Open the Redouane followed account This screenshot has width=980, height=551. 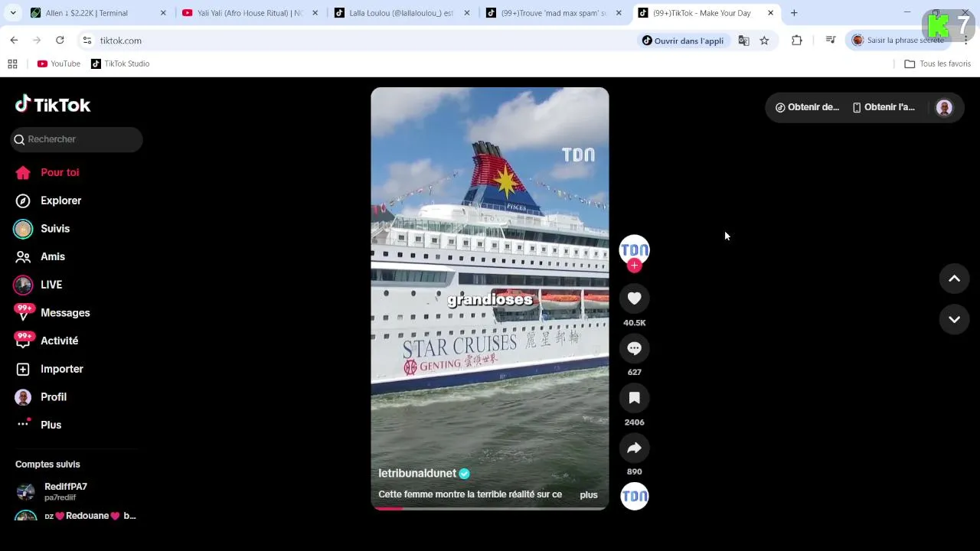(x=75, y=516)
